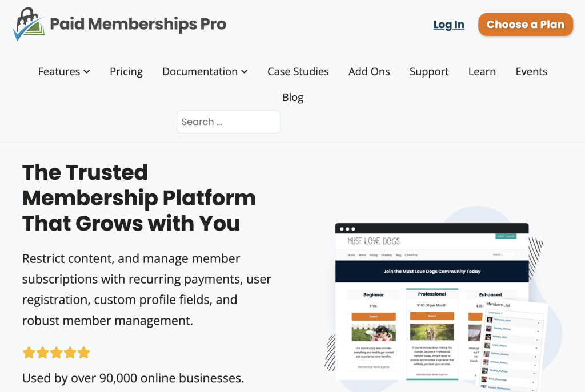Click the Search input field
The width and height of the screenshot is (585, 392).
click(229, 122)
